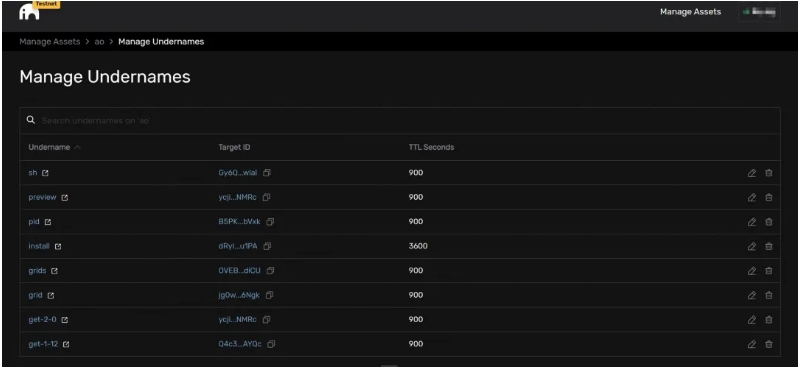Viewport: 800px width, 367px height.
Task: Delete the grids undername
Action: pyautogui.click(x=769, y=271)
